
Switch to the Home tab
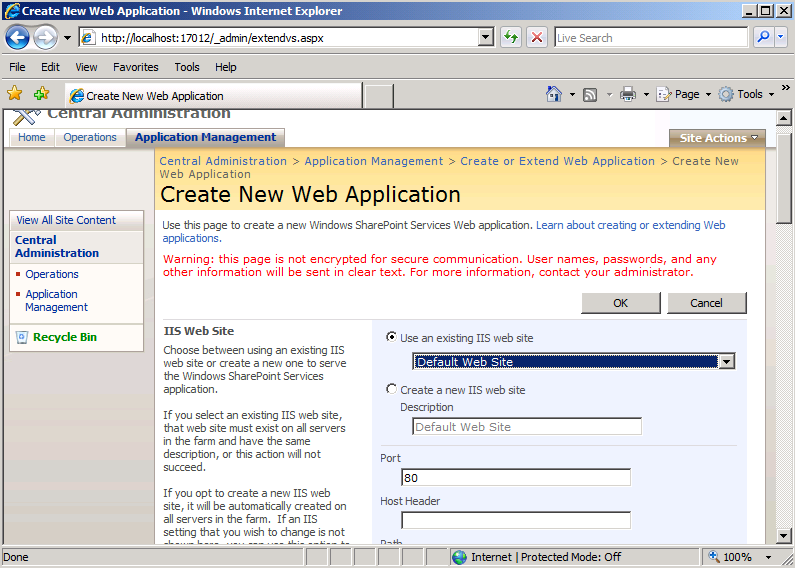point(31,137)
